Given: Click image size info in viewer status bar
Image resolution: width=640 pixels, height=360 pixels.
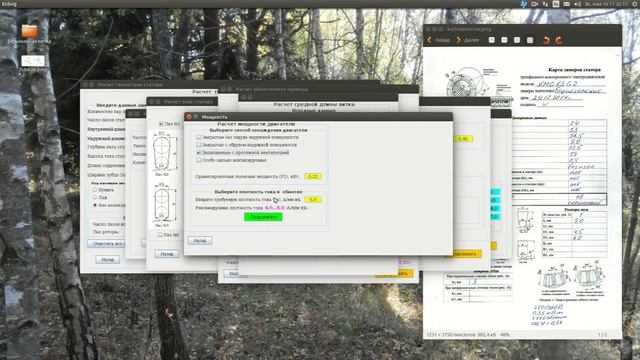Looking at the screenshot, I should tap(468, 335).
